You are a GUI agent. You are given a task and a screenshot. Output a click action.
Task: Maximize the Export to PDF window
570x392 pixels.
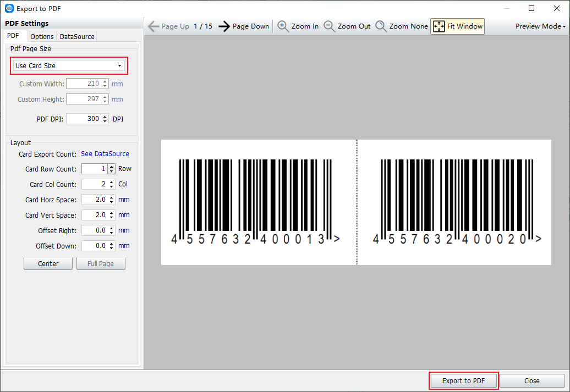(531, 8)
